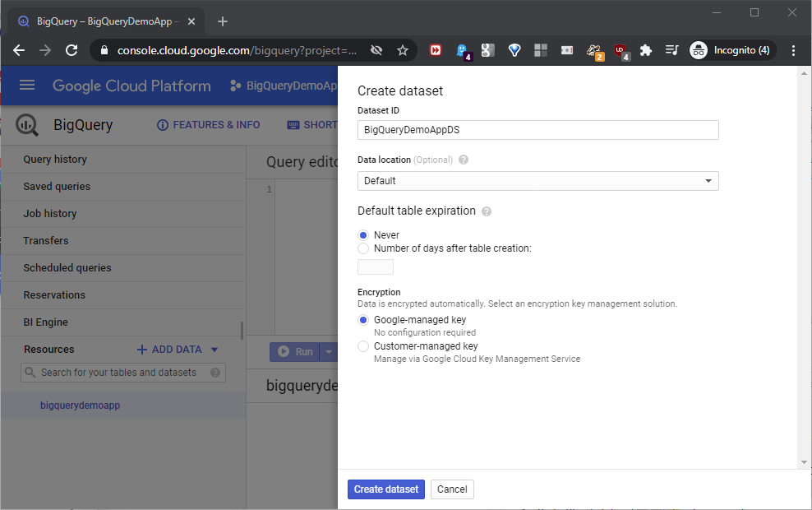This screenshot has height=510, width=812.
Task: Click the Dataset ID input field
Action: point(537,130)
